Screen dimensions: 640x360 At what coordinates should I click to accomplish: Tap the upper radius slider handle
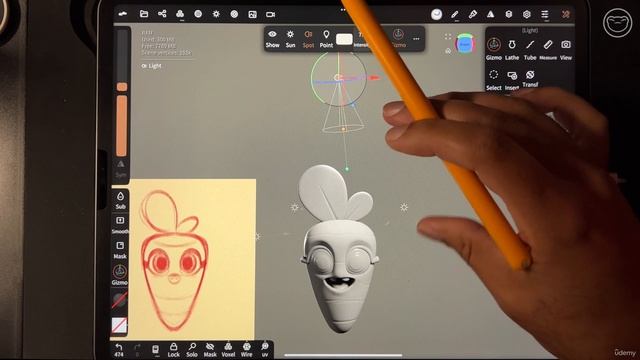coord(122,87)
